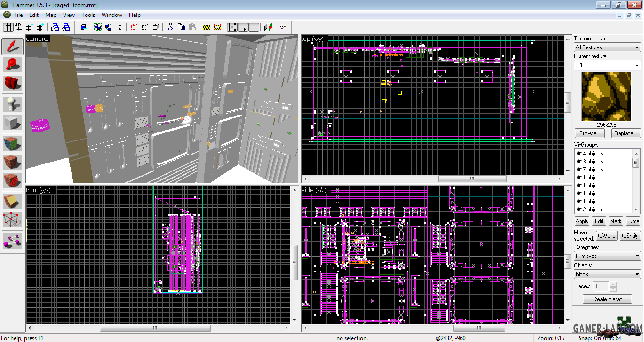Click the Ungroup objects icon
644x342 pixels.
click(x=109, y=27)
